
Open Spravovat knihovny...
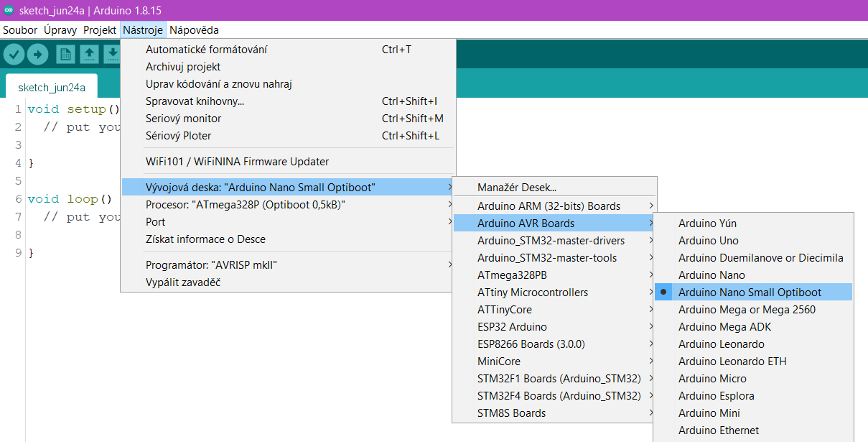[x=288, y=101]
